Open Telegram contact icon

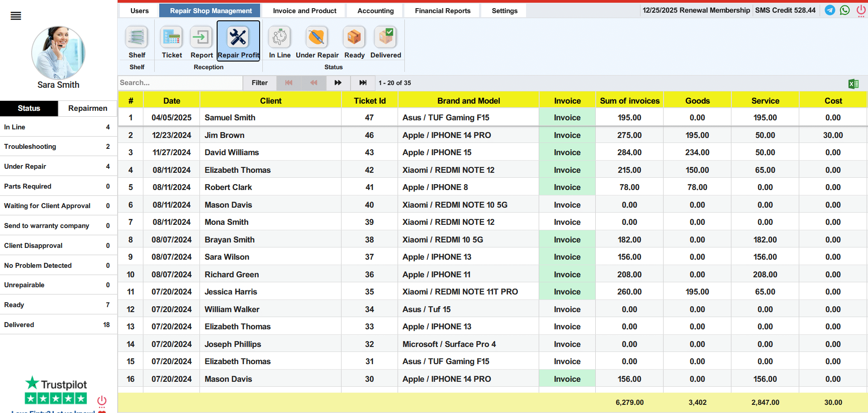pyautogui.click(x=830, y=10)
